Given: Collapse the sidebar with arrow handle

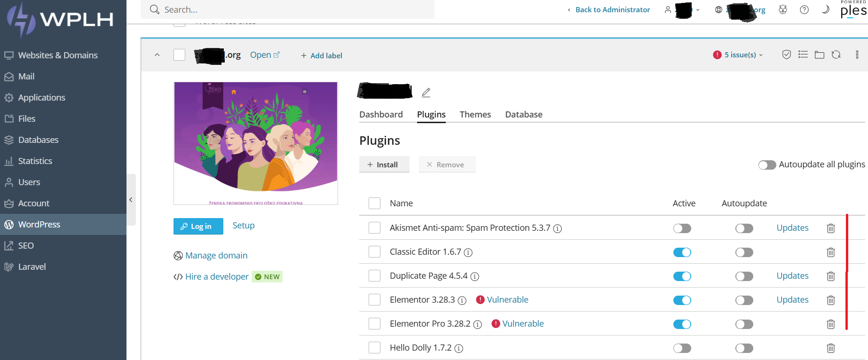Looking at the screenshot, I should [131, 200].
